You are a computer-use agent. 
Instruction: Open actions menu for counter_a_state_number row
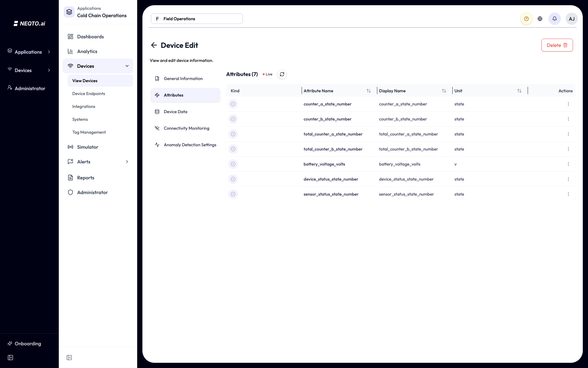568,104
